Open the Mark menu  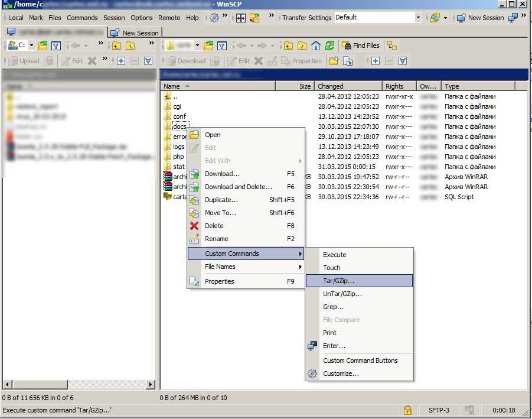click(36, 18)
